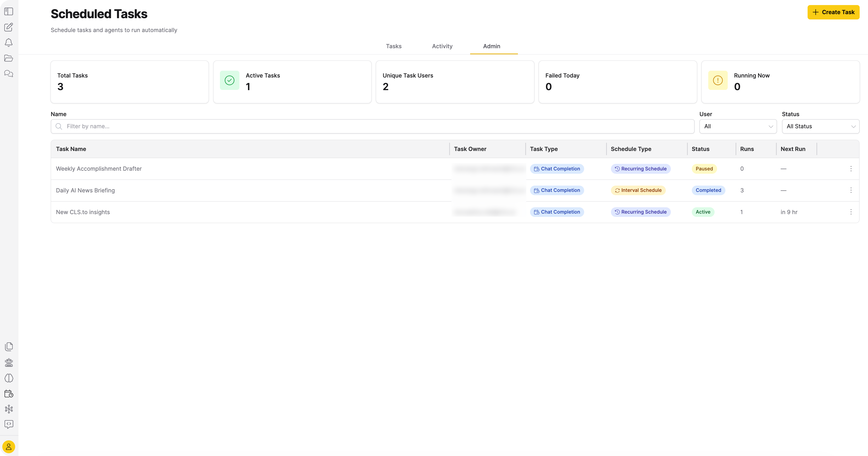This screenshot has height=456, width=868.
Task: Click the green check icon in Active Tasks
Action: coord(230,80)
